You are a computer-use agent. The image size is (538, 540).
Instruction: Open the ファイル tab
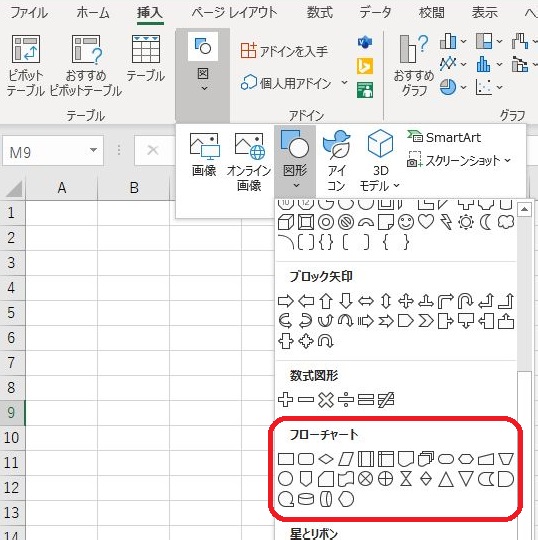click(x=29, y=13)
